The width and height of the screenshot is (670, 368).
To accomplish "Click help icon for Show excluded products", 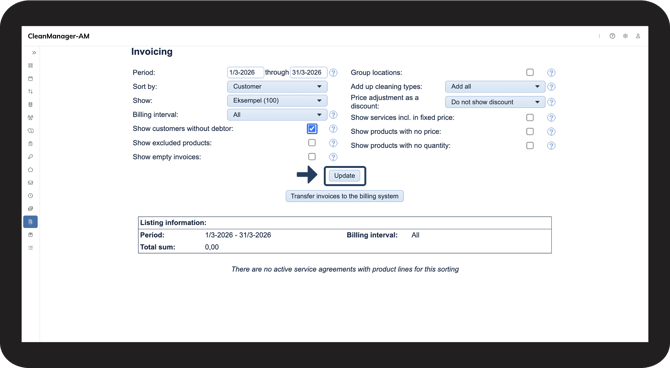I will click(333, 143).
